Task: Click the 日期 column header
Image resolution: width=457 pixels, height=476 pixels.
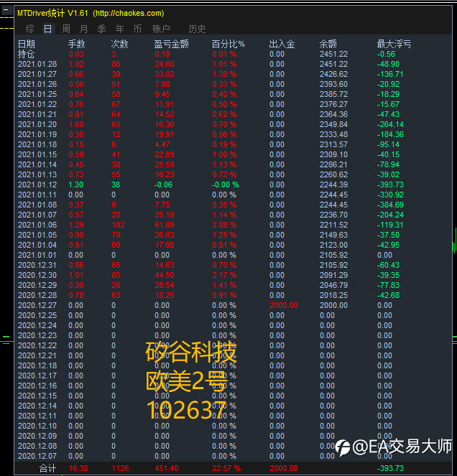Action: pyautogui.click(x=27, y=44)
